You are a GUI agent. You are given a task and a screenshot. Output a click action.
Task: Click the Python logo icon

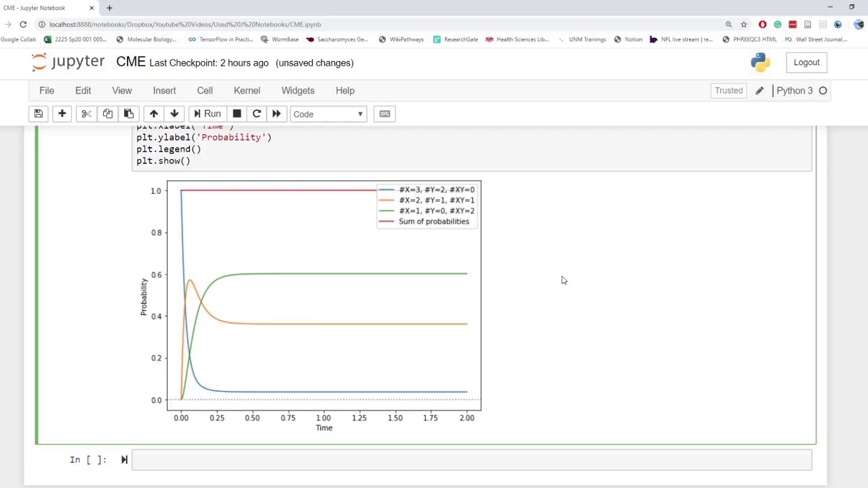(x=760, y=62)
